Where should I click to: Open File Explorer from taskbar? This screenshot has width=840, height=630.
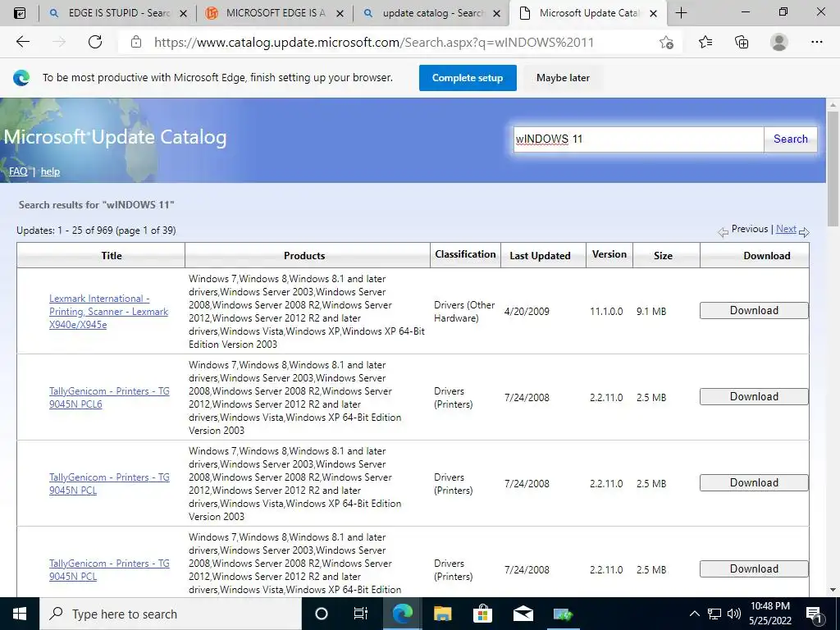coord(442,614)
